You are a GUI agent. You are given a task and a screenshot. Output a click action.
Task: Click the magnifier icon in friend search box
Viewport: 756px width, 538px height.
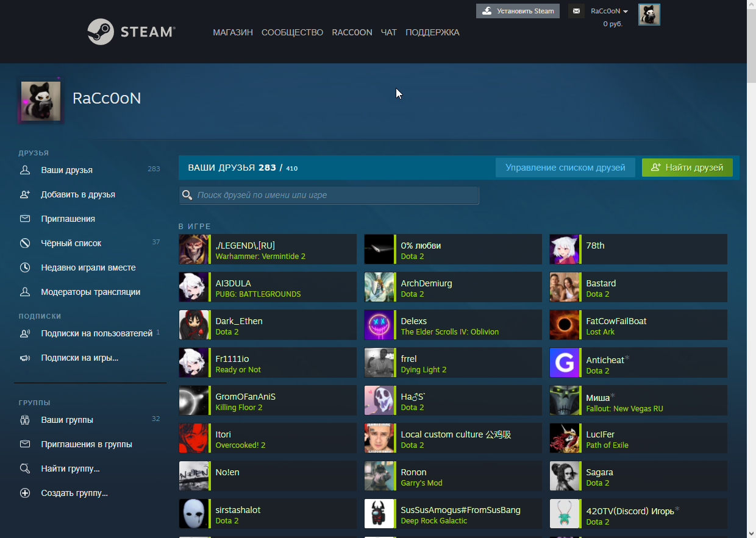coord(187,196)
